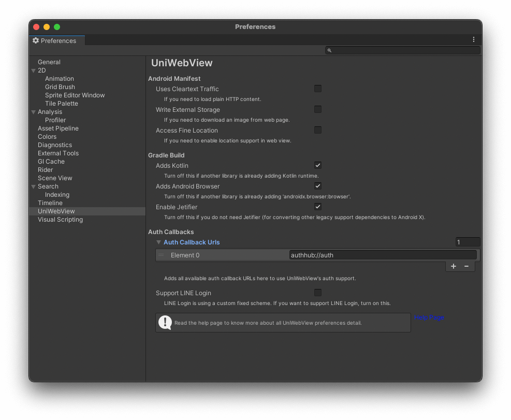The width and height of the screenshot is (511, 420).
Task: Click the minus icon to remove callback URL
Action: [x=466, y=266]
